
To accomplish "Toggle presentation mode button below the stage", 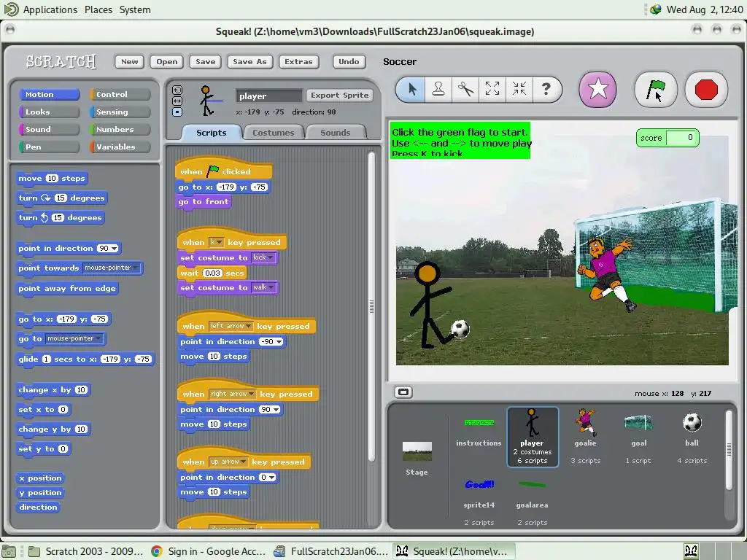I will (403, 392).
